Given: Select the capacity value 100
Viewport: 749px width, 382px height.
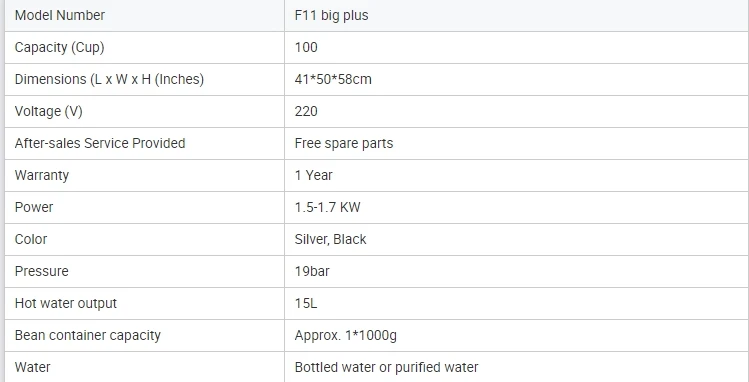Looking at the screenshot, I should [306, 47].
